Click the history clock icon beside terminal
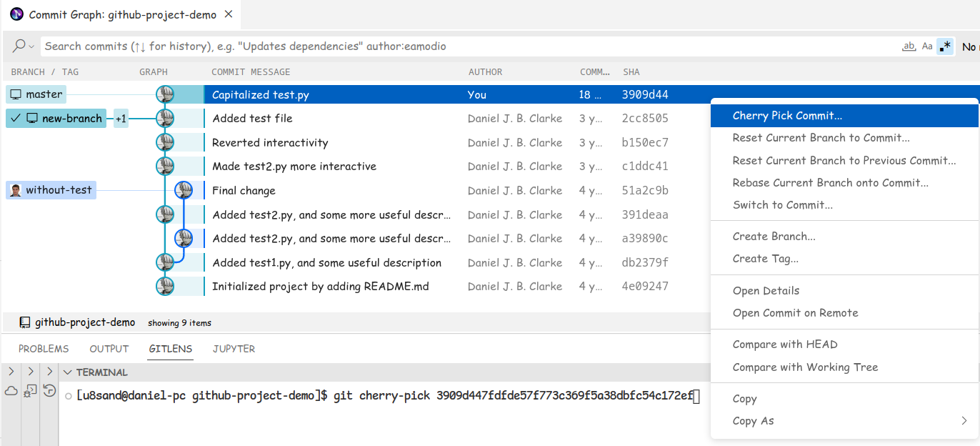980x446 pixels. coord(49,391)
